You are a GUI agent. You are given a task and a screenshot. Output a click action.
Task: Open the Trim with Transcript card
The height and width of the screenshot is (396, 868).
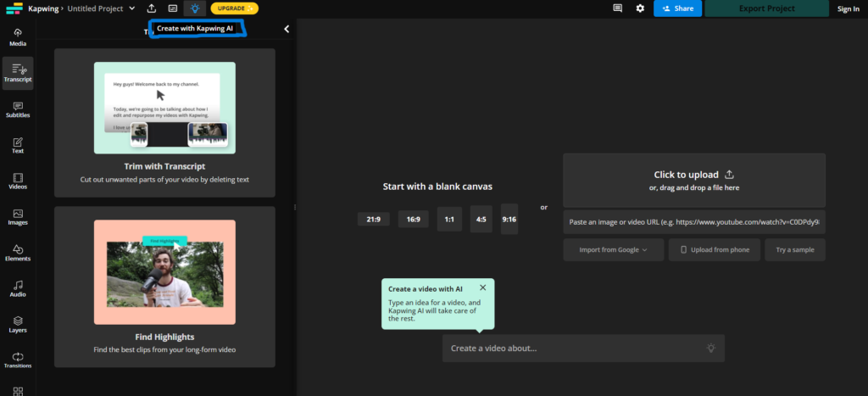[164, 122]
